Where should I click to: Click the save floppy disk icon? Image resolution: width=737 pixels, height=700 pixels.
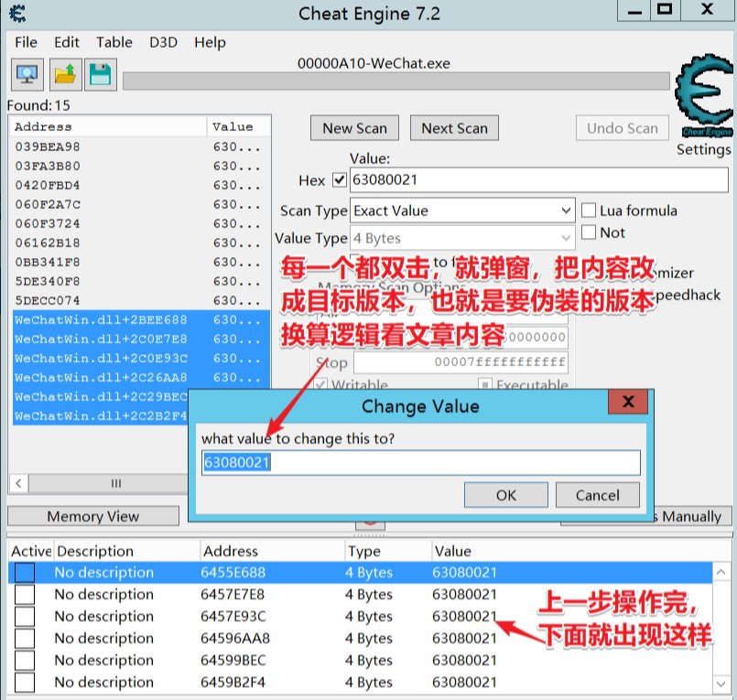(98, 74)
